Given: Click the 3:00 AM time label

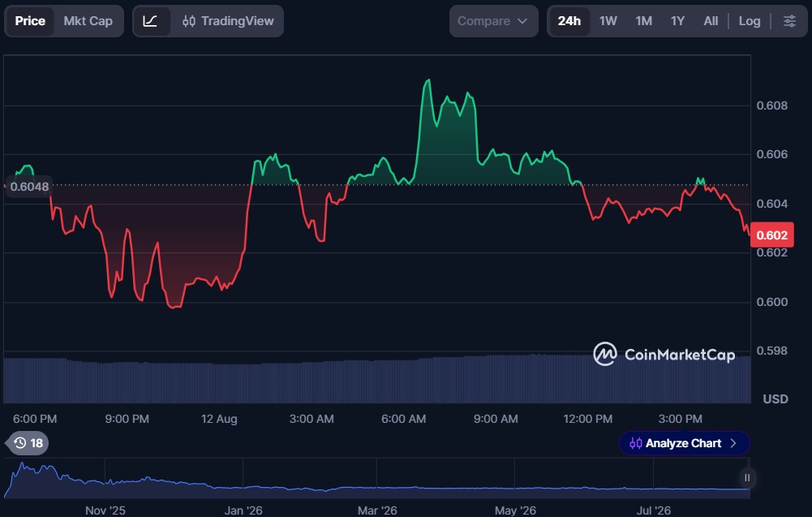Looking at the screenshot, I should pyautogui.click(x=311, y=419).
